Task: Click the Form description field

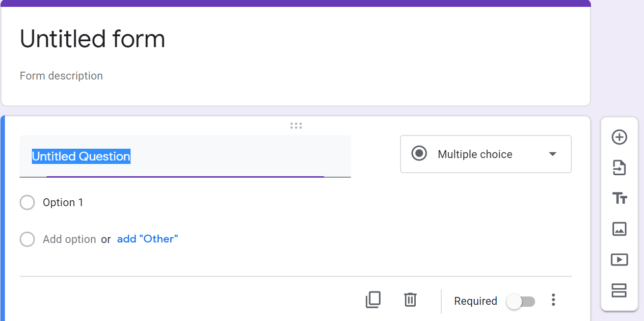Action: point(61,76)
